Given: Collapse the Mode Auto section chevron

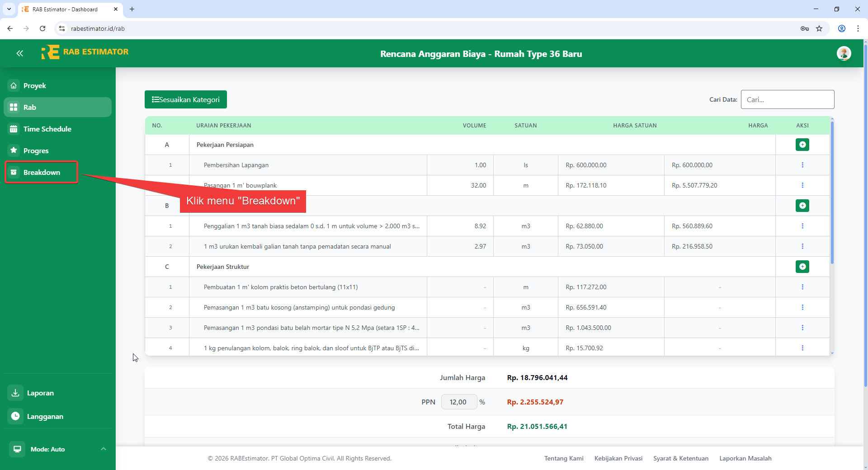Looking at the screenshot, I should pyautogui.click(x=104, y=449).
